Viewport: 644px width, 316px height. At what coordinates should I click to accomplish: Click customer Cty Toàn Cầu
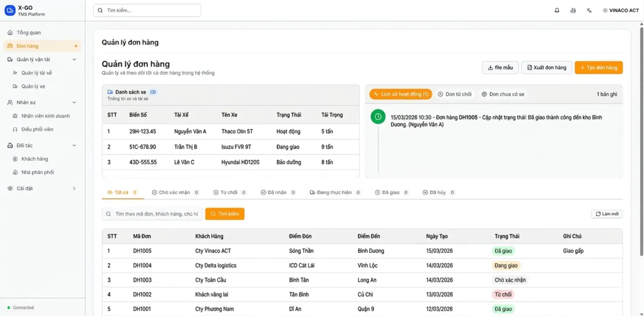pos(210,280)
